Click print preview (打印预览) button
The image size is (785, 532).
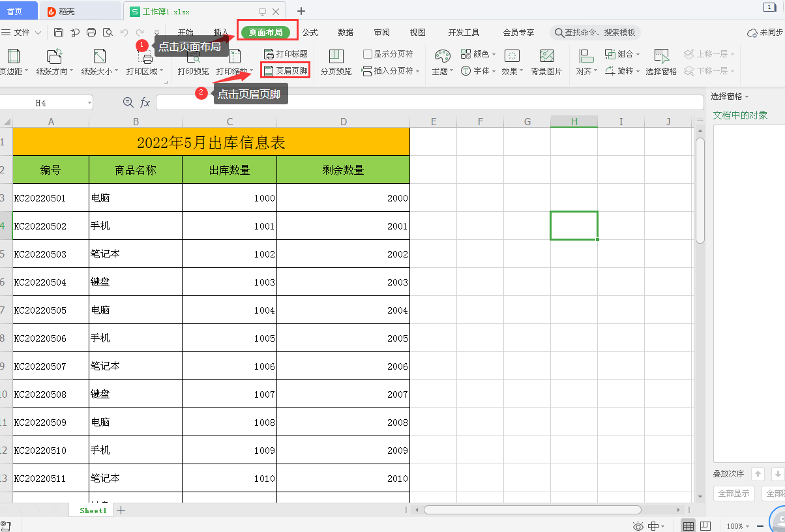(193, 63)
